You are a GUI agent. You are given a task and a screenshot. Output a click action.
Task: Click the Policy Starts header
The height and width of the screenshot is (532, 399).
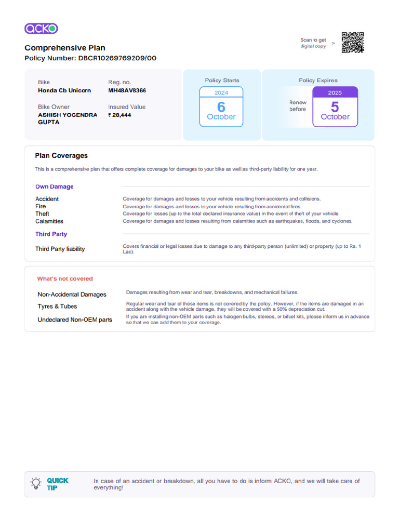[x=222, y=81]
